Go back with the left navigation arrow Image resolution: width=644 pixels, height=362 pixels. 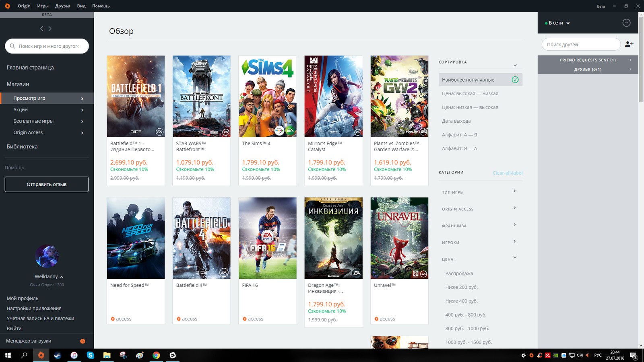point(41,29)
